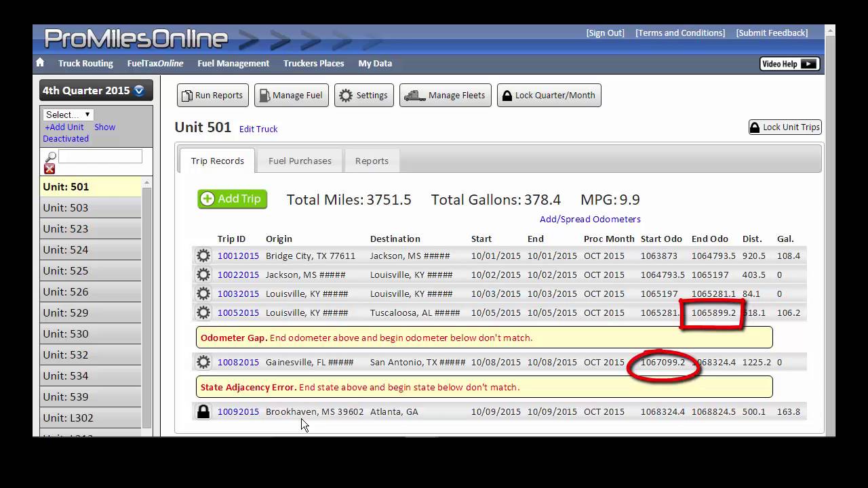Select Unit: 523 in the list

[90, 228]
